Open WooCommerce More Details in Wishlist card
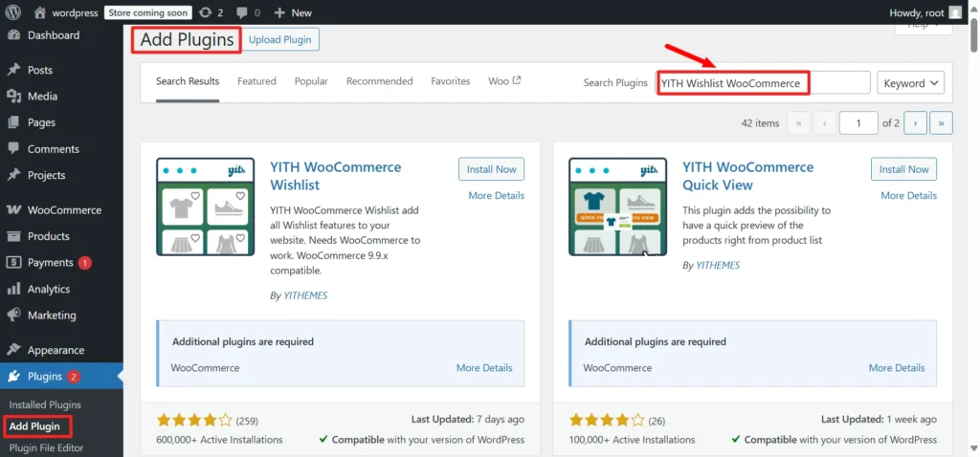 (x=484, y=368)
